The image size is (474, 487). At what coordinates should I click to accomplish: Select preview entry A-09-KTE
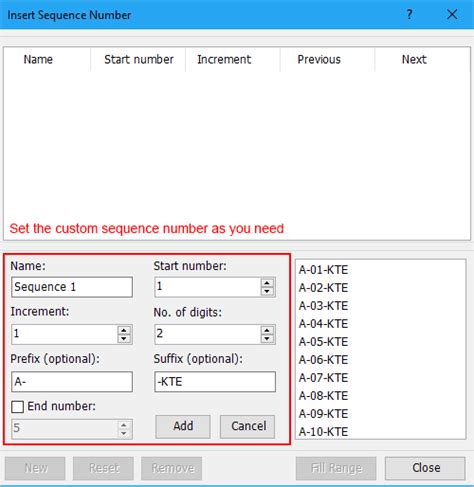click(323, 414)
